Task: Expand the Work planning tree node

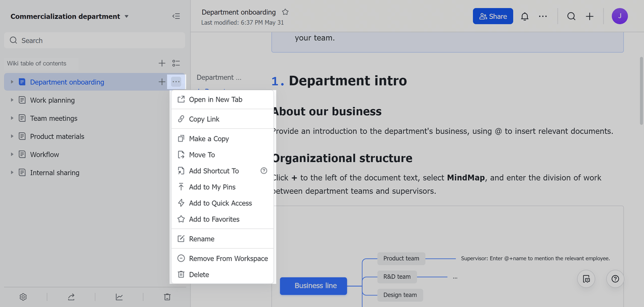Action: 12,100
